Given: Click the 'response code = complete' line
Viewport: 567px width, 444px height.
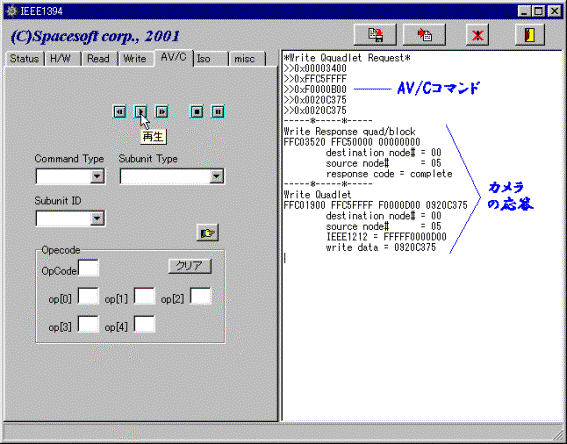Looking at the screenshot, I should (389, 174).
